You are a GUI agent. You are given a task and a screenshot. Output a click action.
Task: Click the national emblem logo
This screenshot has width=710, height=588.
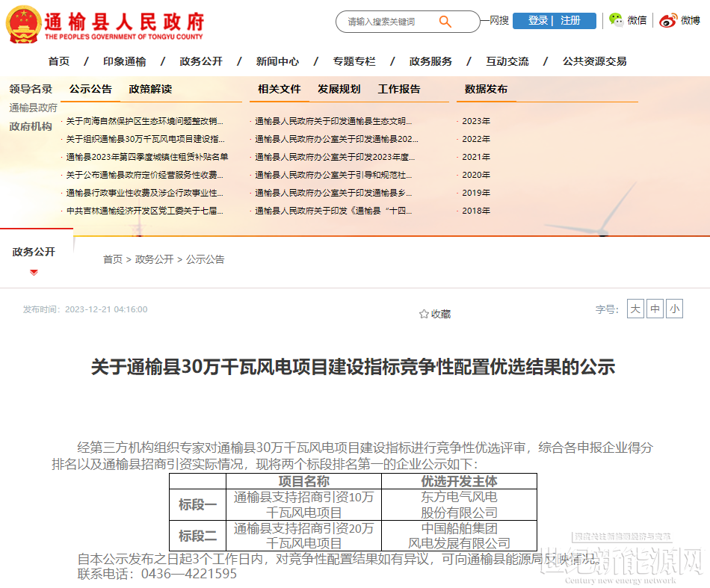(x=23, y=24)
